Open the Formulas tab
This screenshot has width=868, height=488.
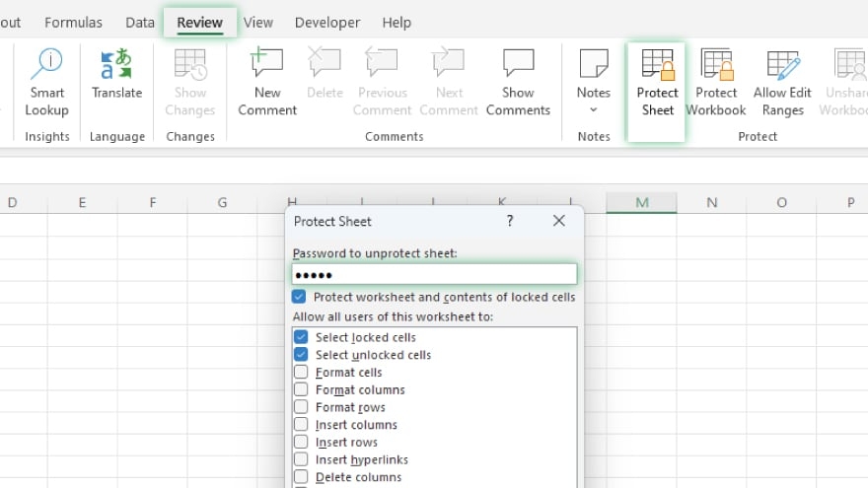point(73,22)
